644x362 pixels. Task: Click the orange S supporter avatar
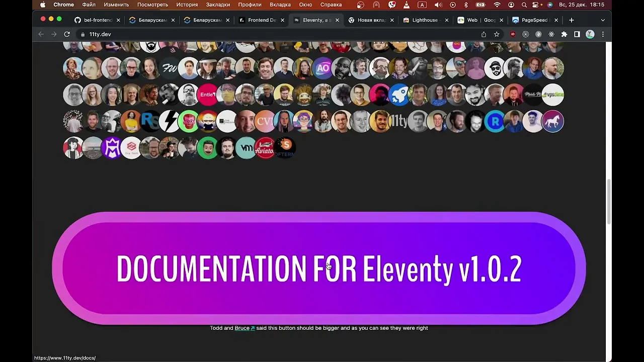284,148
